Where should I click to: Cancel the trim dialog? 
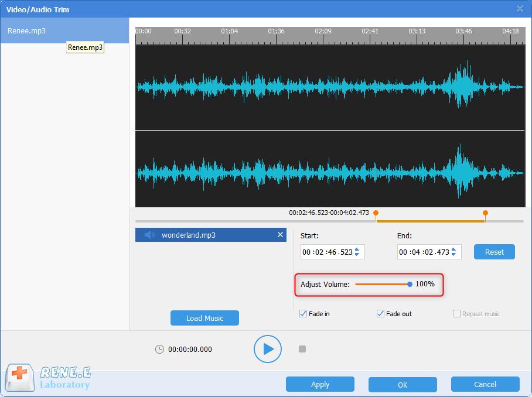(x=485, y=385)
